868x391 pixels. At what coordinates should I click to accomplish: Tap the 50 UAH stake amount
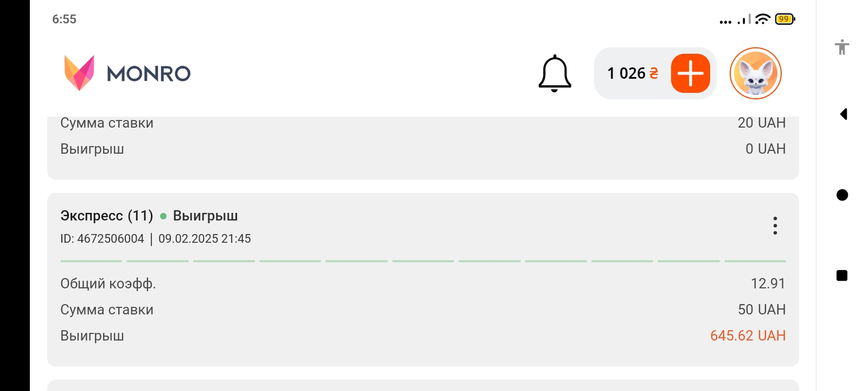761,310
